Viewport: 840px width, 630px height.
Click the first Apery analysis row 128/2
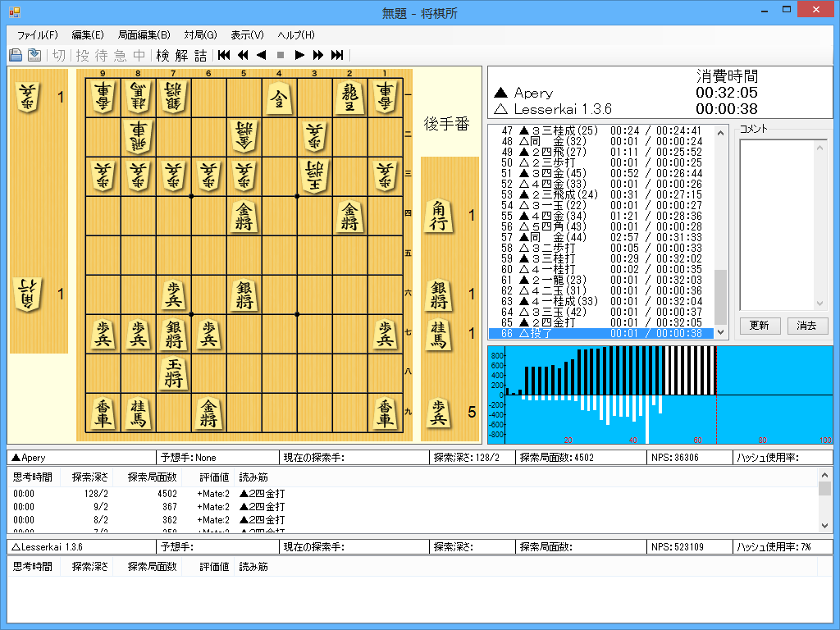click(x=413, y=493)
